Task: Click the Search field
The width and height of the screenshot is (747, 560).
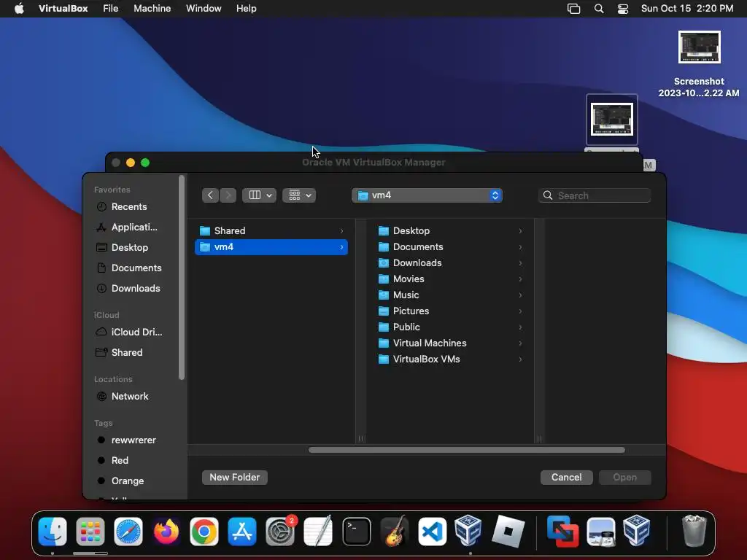Action: click(x=595, y=195)
